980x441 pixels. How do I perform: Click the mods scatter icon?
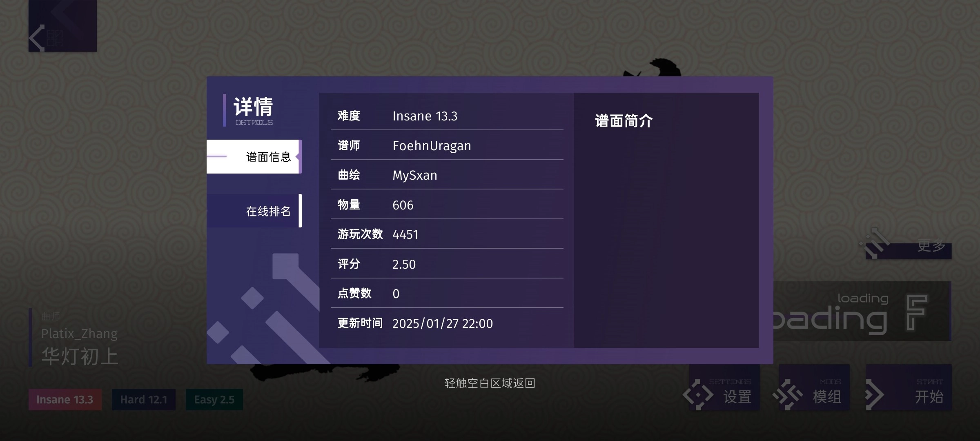click(787, 394)
